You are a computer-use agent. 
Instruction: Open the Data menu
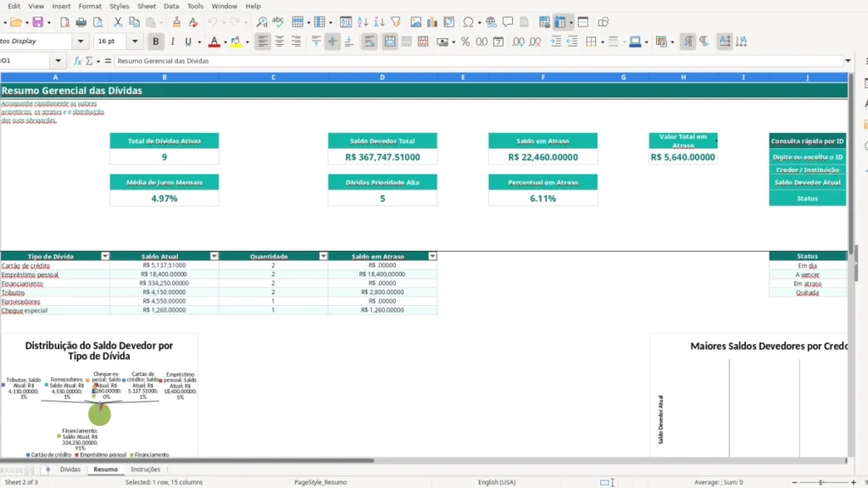pos(171,6)
